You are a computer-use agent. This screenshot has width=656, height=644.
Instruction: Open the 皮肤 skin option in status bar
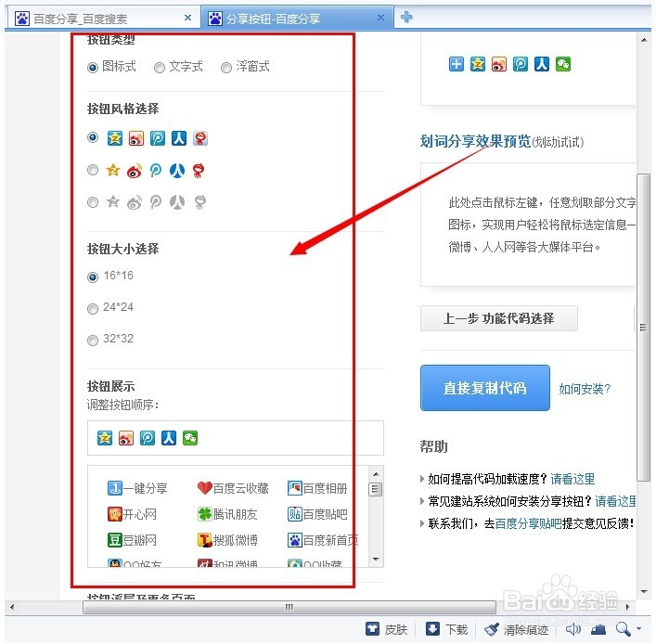point(386,629)
